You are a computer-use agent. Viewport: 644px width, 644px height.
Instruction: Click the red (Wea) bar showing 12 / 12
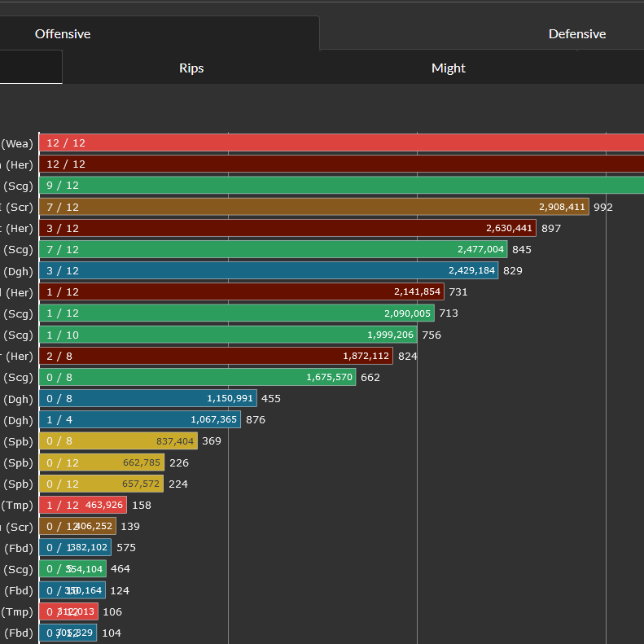click(341, 143)
